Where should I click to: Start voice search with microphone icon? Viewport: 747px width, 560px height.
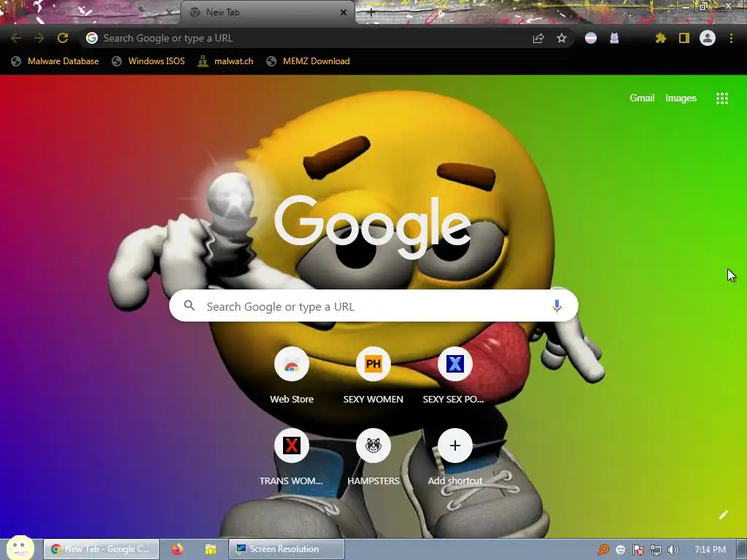click(x=557, y=306)
